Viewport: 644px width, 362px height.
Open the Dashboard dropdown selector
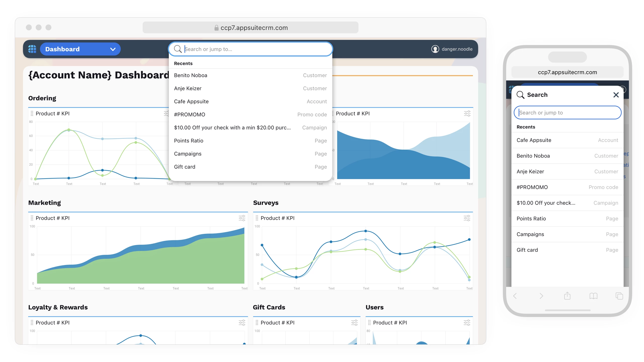pos(80,49)
